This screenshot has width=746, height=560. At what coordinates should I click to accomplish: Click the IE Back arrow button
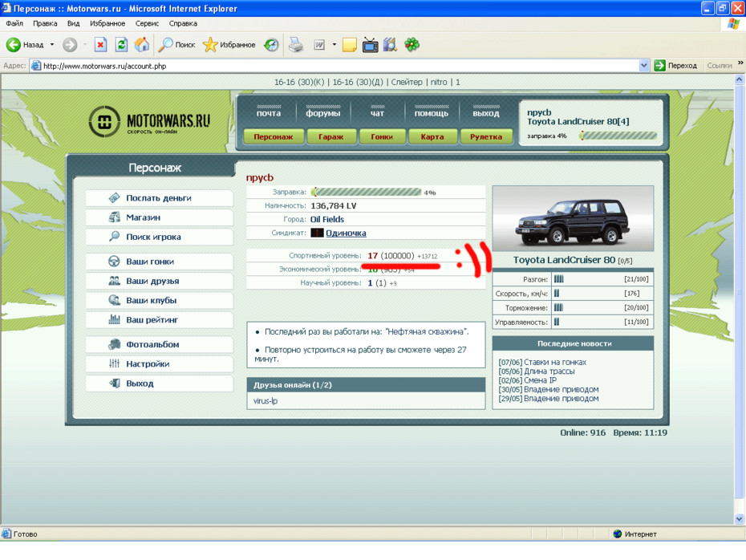13,45
